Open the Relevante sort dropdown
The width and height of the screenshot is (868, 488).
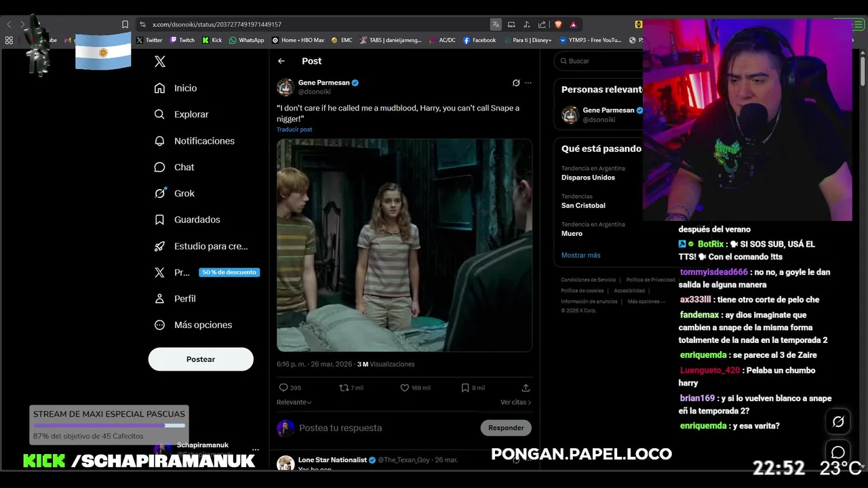coord(294,402)
